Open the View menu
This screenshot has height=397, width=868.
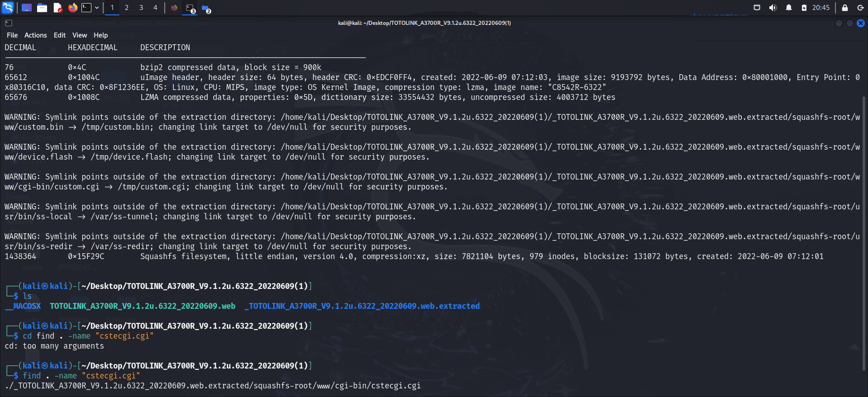(x=80, y=35)
